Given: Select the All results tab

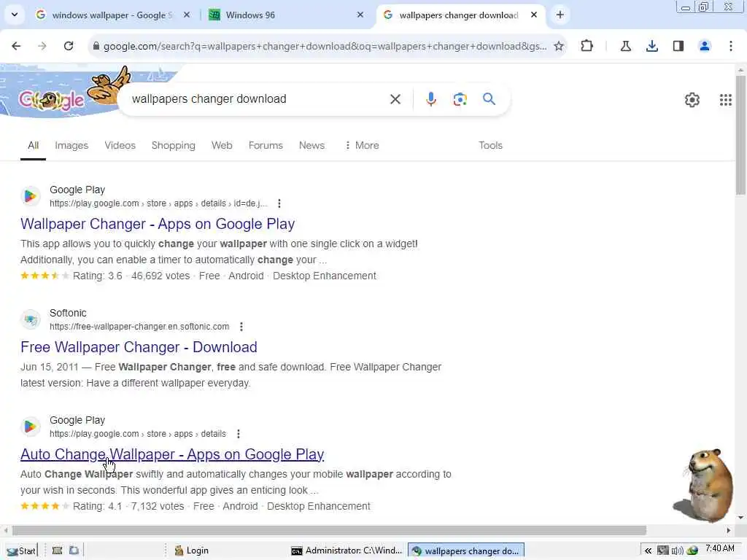Looking at the screenshot, I should coord(33,145).
